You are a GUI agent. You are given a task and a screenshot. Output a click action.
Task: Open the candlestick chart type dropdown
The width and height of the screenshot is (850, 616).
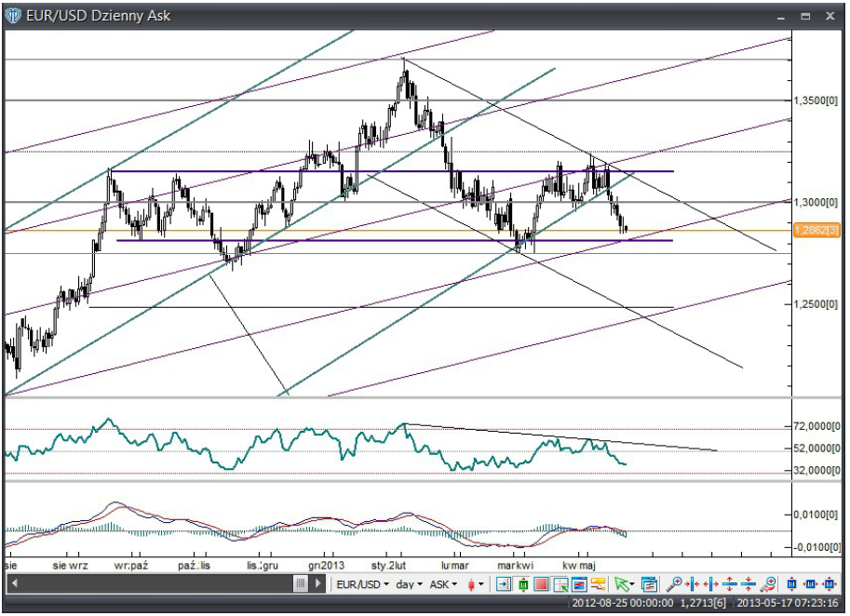tap(475, 584)
